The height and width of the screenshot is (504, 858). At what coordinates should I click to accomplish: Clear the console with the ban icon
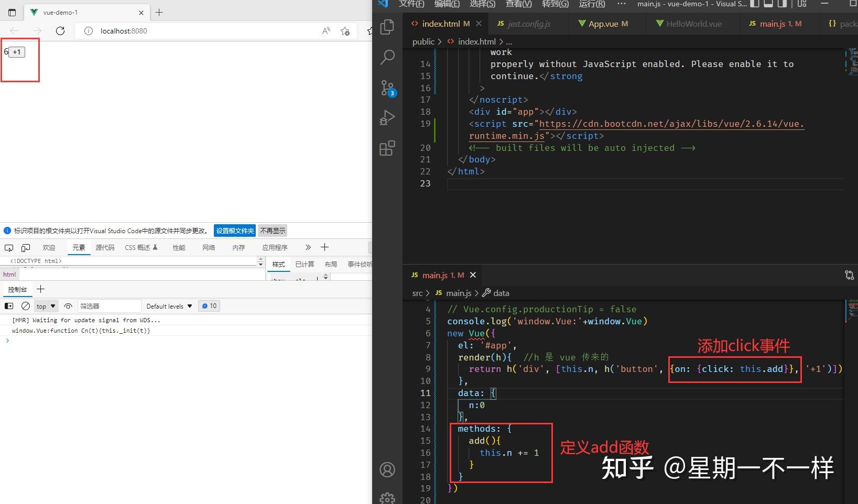coord(25,306)
